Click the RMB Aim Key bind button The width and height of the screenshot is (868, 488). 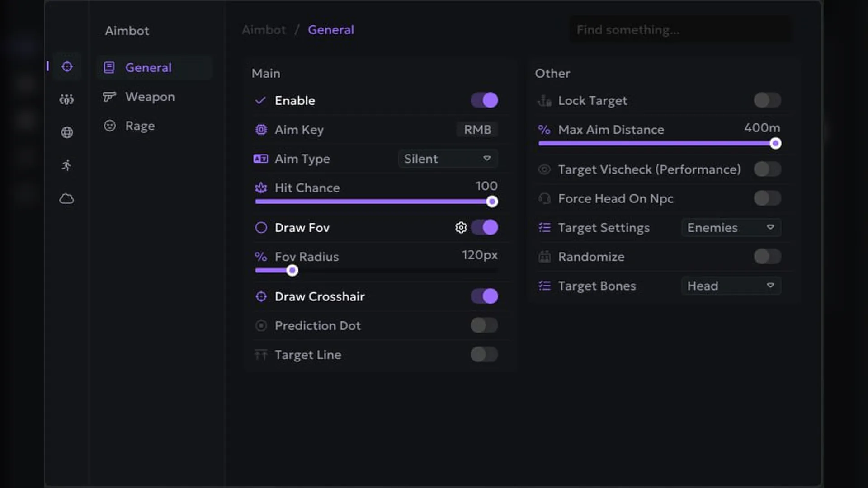coord(477,130)
